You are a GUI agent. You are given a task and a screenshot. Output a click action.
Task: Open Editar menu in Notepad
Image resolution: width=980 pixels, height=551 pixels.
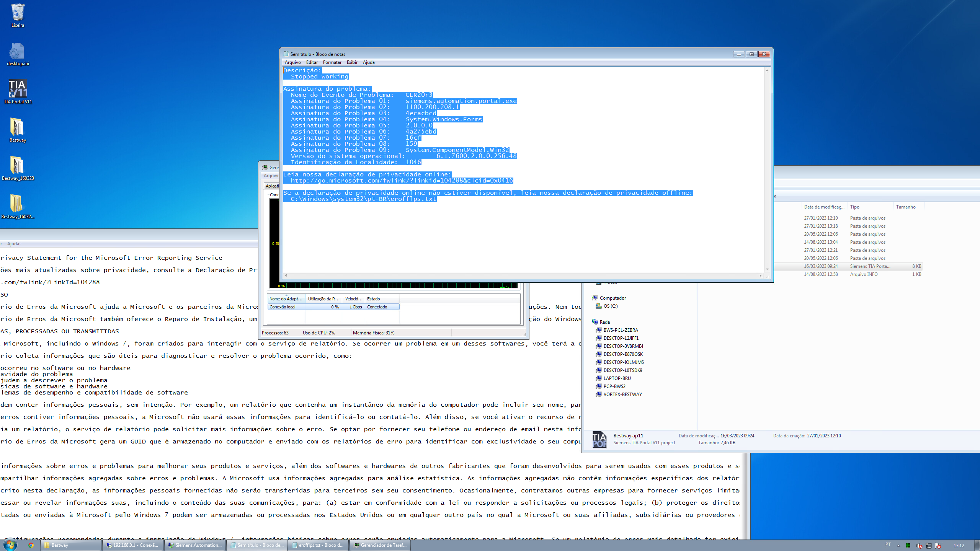pyautogui.click(x=312, y=62)
